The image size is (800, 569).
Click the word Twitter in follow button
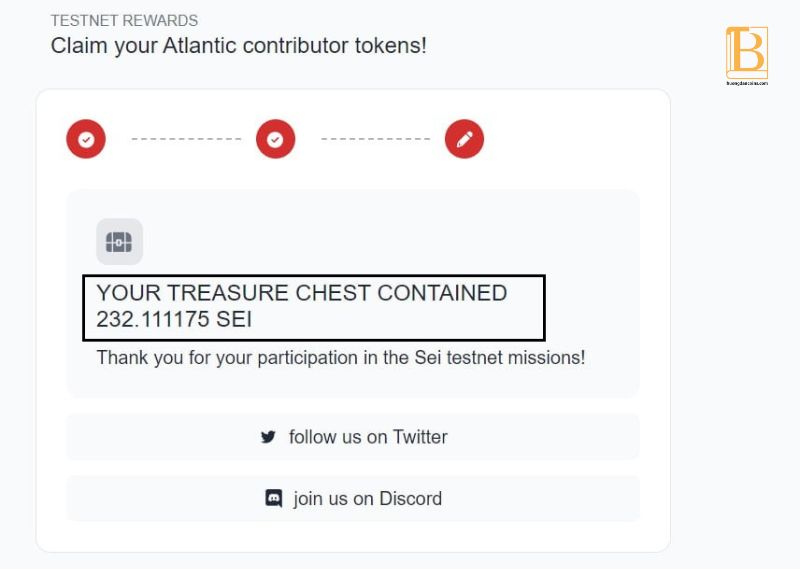pos(420,437)
